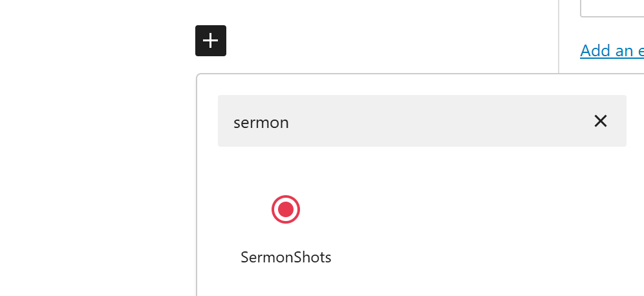Reset the search using the X icon
Screen dimensions: 644x296
[600, 121]
